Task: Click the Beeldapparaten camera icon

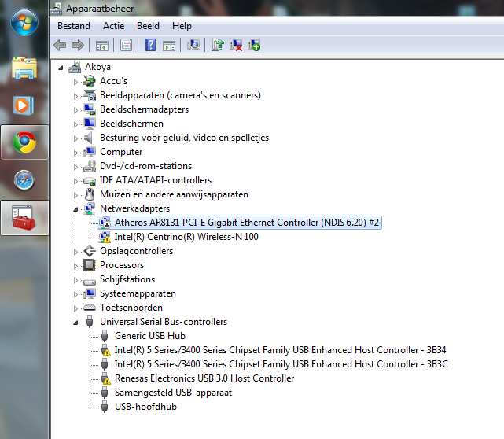Action: [89, 95]
